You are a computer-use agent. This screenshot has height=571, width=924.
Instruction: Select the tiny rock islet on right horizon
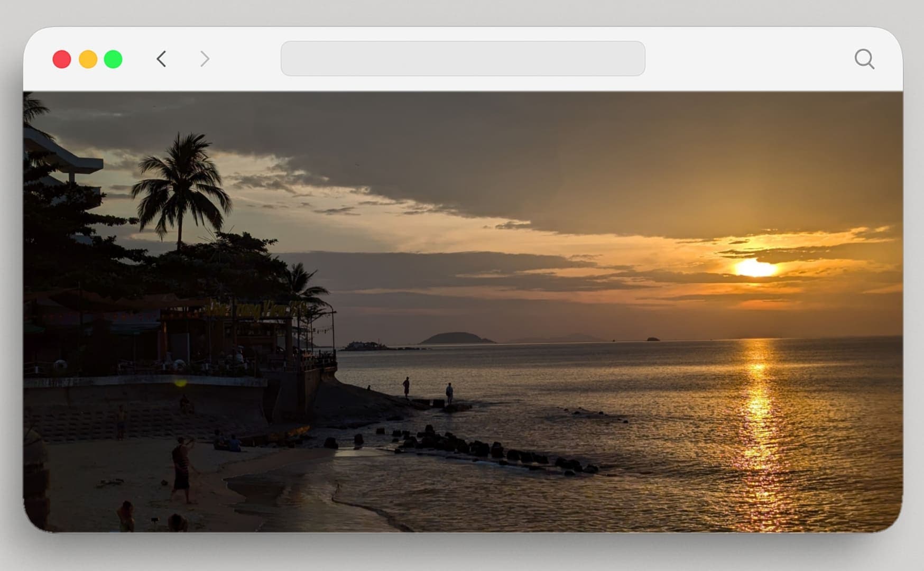[653, 339]
